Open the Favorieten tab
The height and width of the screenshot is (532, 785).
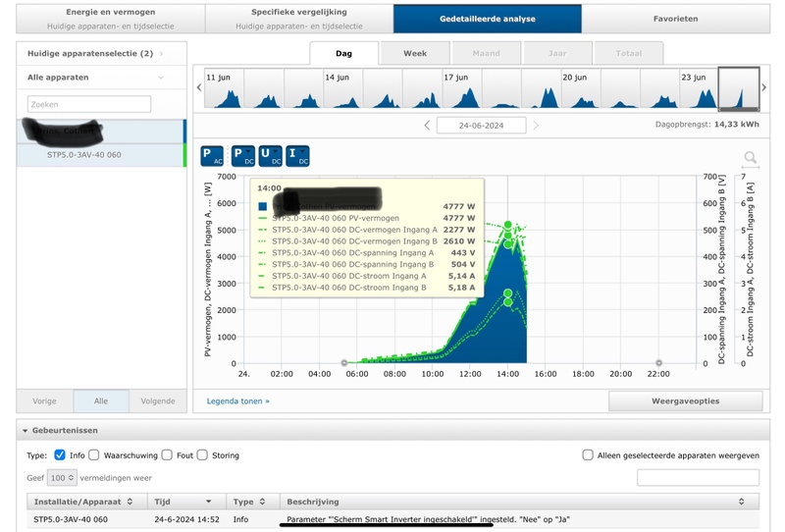pos(675,19)
